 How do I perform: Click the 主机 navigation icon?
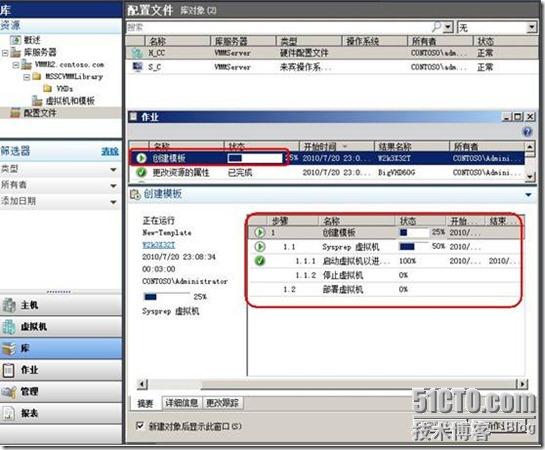click(9, 305)
